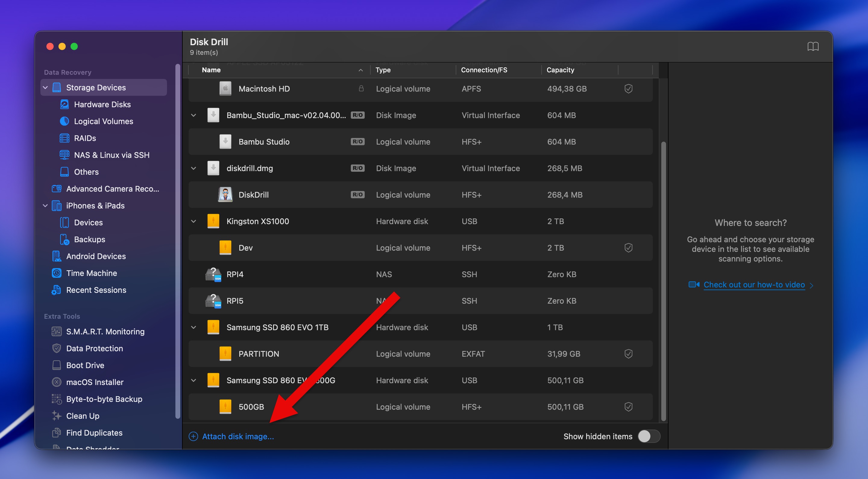868x479 pixels.
Task: Launch the Clean Up extra tool
Action: pyautogui.click(x=83, y=416)
